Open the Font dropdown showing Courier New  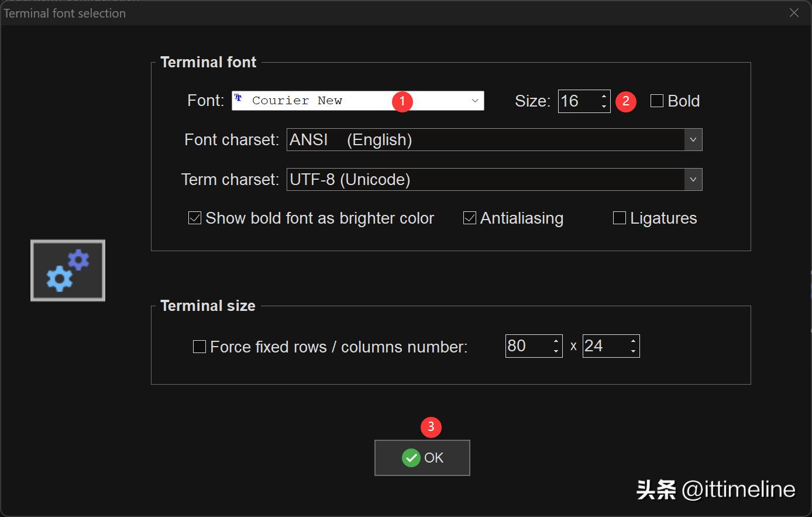[475, 101]
